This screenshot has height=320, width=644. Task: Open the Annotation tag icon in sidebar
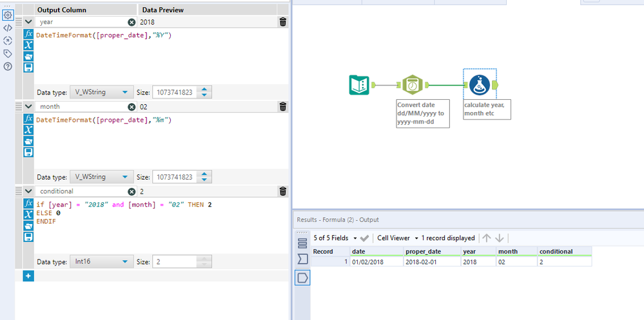[7, 53]
